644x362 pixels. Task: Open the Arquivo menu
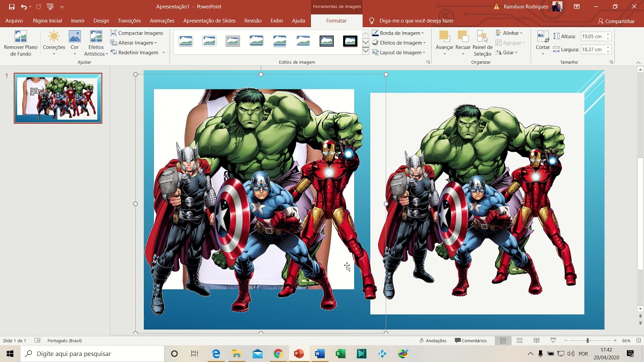click(x=14, y=21)
